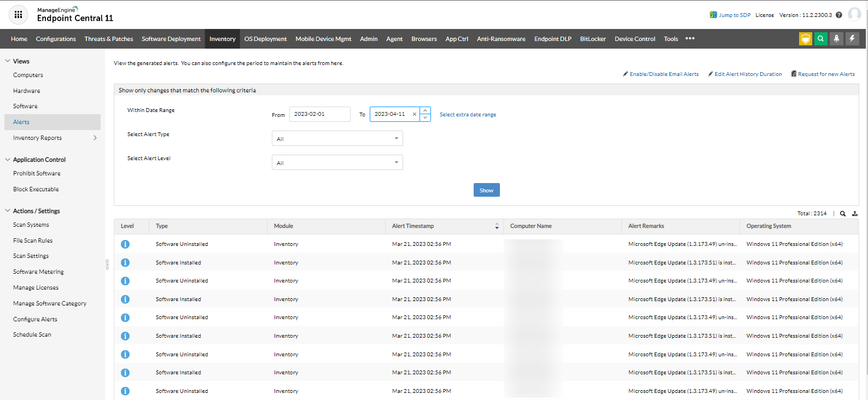Open the Device Control tab
The height and width of the screenshot is (400, 868).
pyautogui.click(x=635, y=39)
